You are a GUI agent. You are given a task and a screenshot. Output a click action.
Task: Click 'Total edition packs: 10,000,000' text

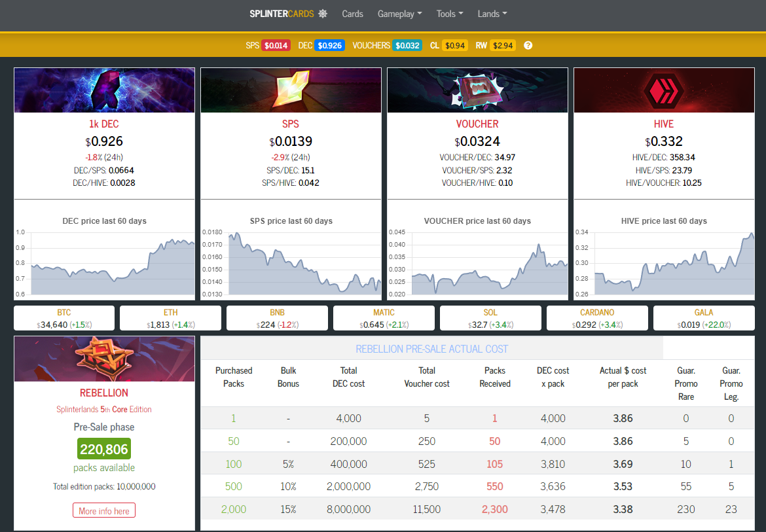104,487
